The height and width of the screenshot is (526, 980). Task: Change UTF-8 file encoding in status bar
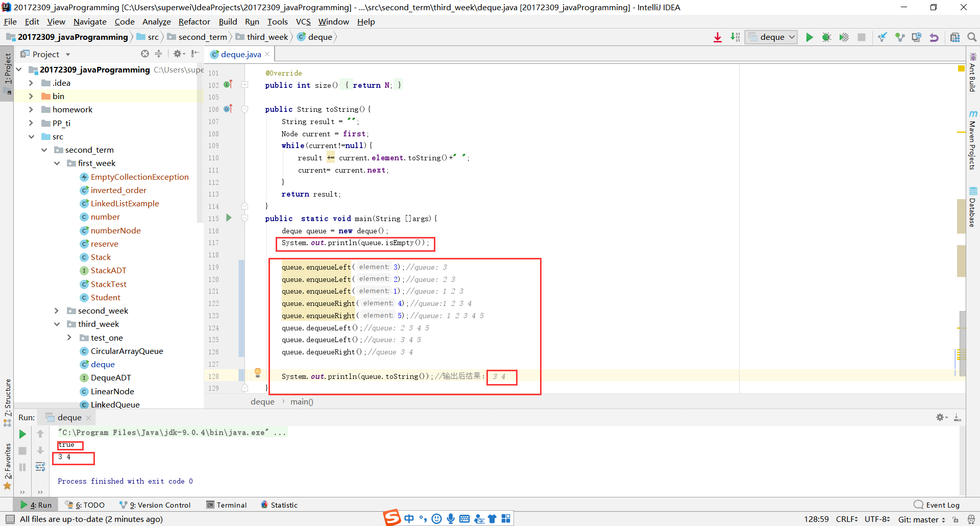[x=877, y=519]
